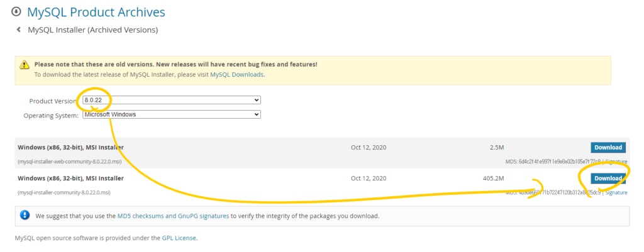Download the 405.2M community MSI installer
This screenshot has width=644, height=252.
608,178
